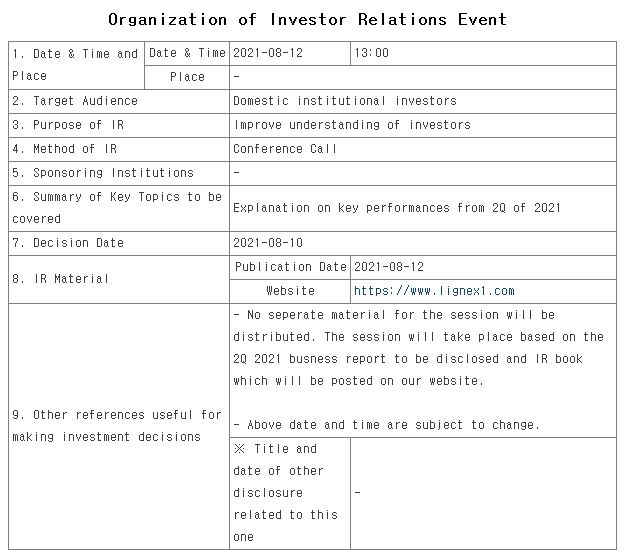Click the 'Conference Call' method value
This screenshot has width=626, height=556.
tap(285, 149)
